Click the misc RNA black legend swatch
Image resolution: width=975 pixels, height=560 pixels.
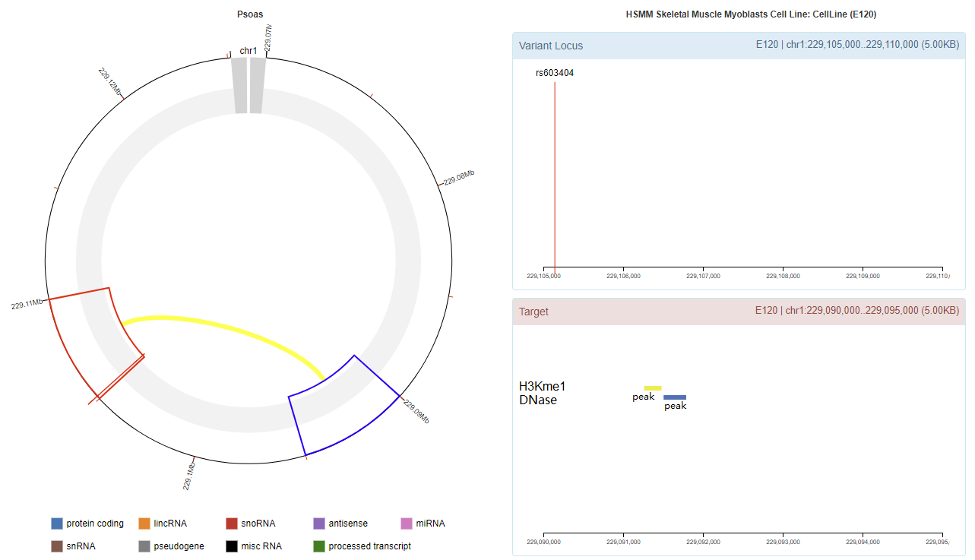pos(232,546)
